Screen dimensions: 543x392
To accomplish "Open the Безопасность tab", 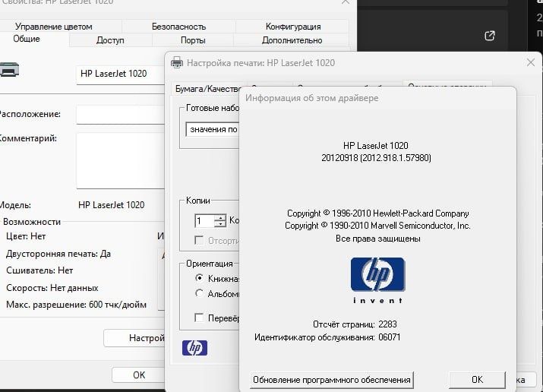I will (178, 27).
